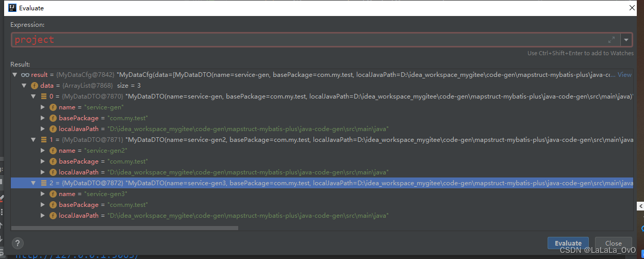Click expand expression field icon
Viewport: 644px width, 259px height.
point(612,40)
